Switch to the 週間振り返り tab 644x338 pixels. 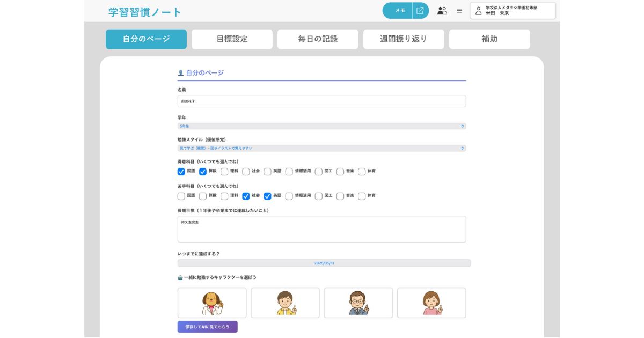click(405, 39)
